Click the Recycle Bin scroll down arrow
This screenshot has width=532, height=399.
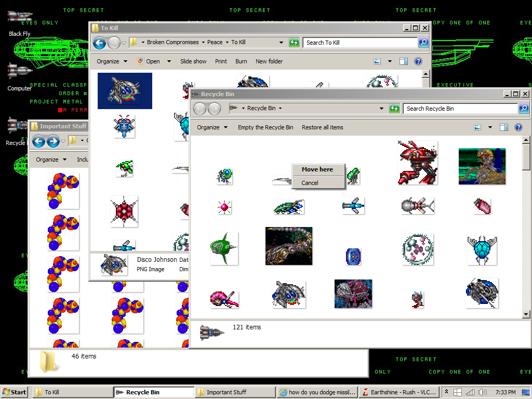[526, 314]
